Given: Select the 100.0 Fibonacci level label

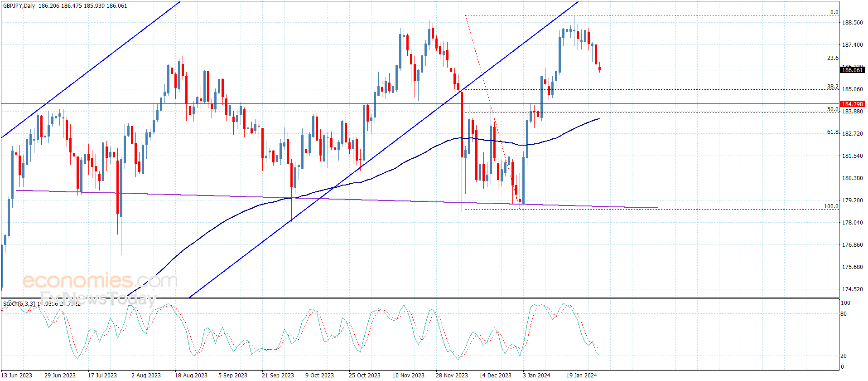Looking at the screenshot, I should pyautogui.click(x=830, y=206).
